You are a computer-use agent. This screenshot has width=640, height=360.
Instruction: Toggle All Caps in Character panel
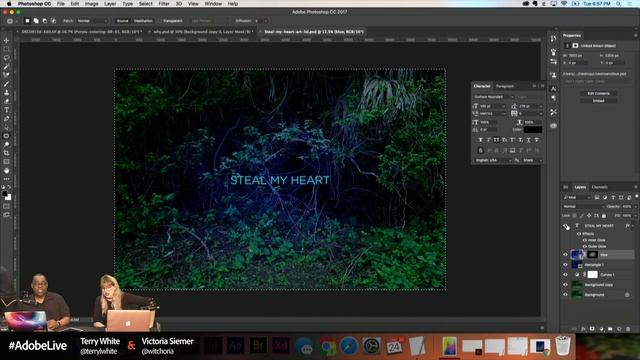tap(496, 140)
